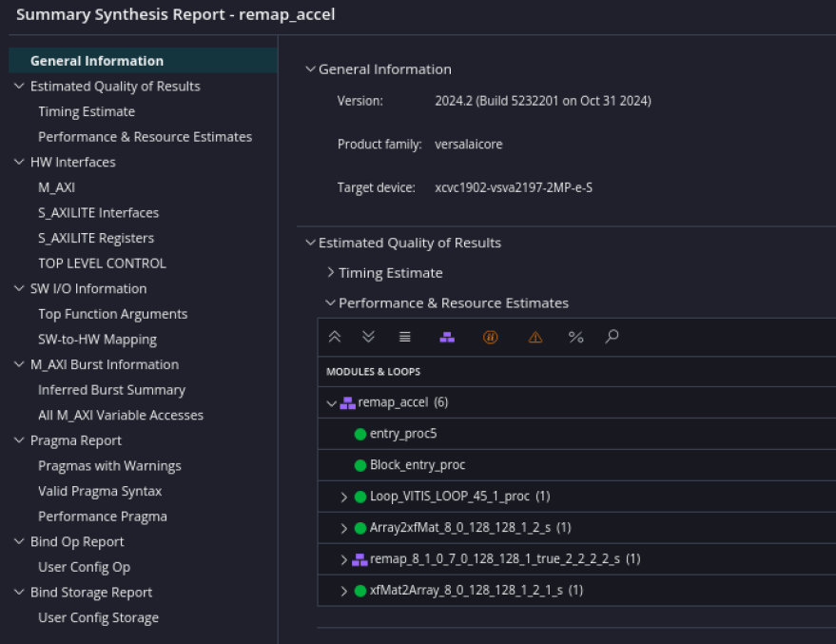The image size is (836, 644).
Task: Click the list lines view icon
Action: [x=404, y=337]
